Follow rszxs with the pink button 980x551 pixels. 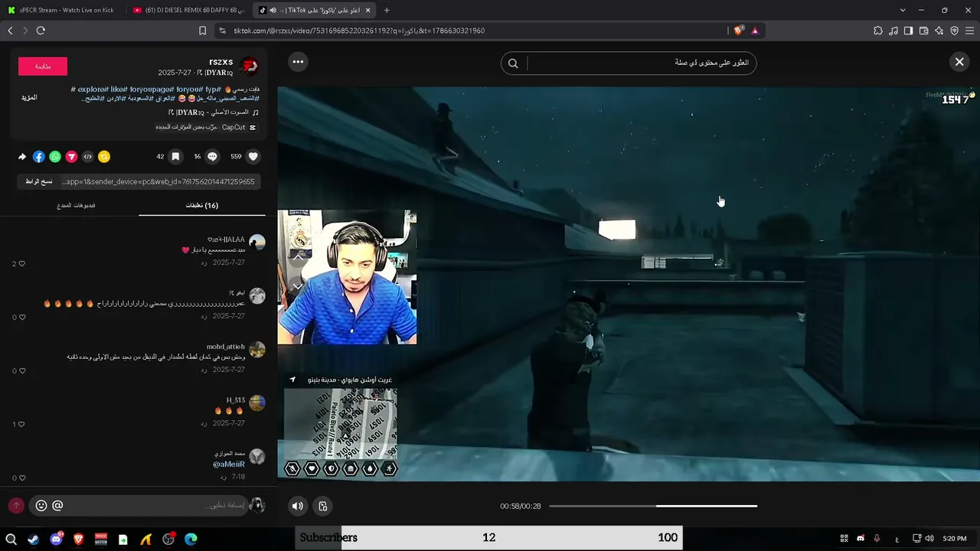click(x=43, y=67)
